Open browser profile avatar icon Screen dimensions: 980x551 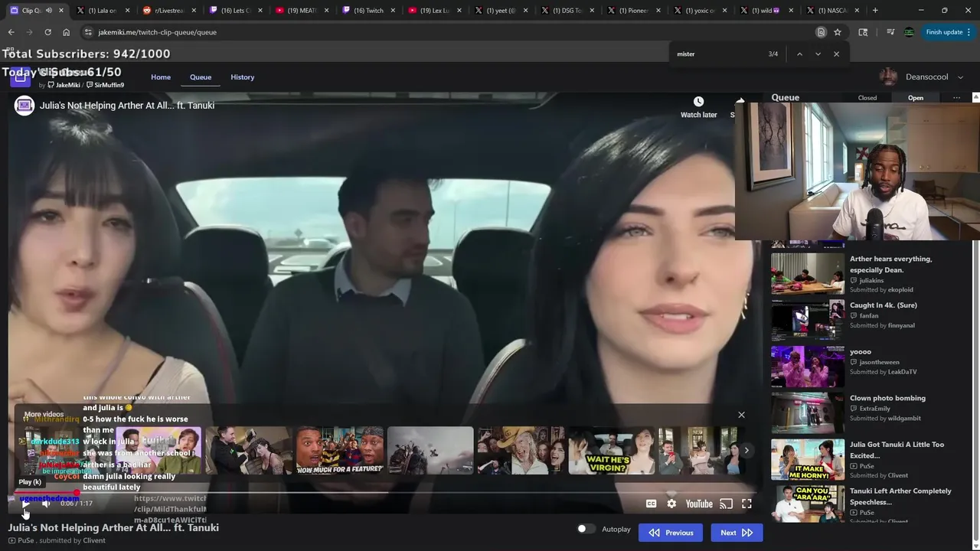(x=909, y=32)
